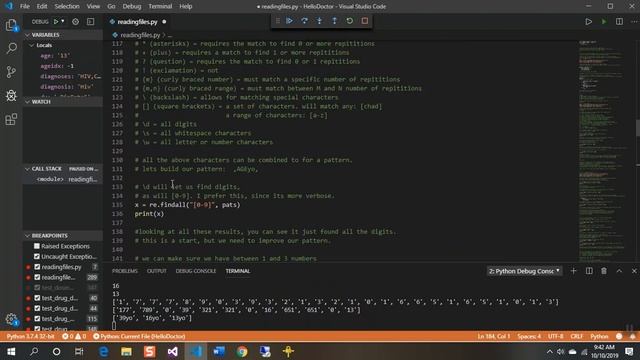Run Python file in terminal white arrow
The image size is (640, 360).
(589, 22)
